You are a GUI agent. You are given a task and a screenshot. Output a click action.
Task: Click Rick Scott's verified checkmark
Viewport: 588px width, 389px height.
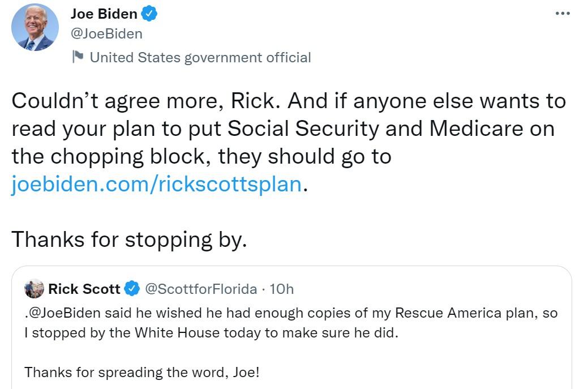tap(131, 289)
